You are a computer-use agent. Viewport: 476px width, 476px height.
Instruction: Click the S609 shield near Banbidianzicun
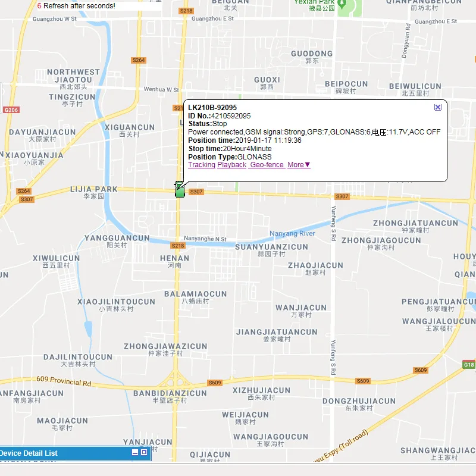click(215, 383)
